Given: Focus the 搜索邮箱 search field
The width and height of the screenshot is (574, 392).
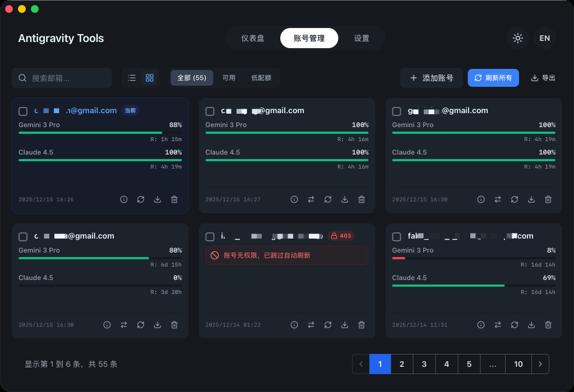Looking at the screenshot, I should [62, 78].
